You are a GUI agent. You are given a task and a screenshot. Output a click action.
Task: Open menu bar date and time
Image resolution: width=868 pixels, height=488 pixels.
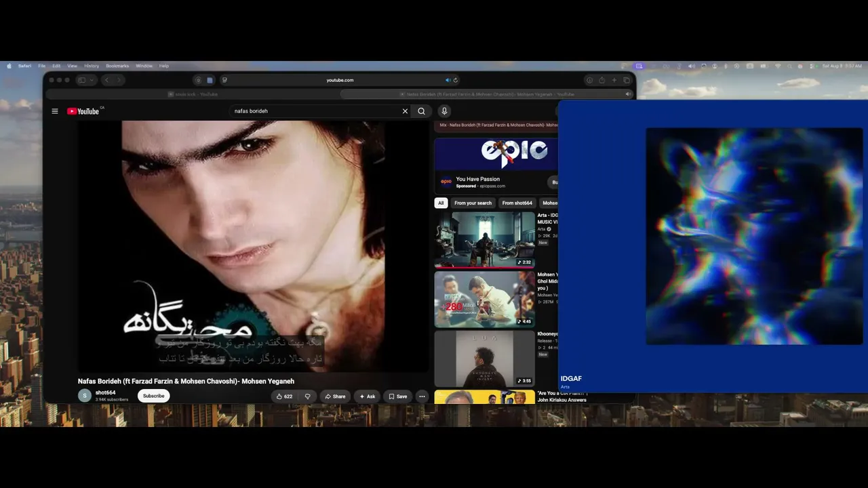(841, 66)
